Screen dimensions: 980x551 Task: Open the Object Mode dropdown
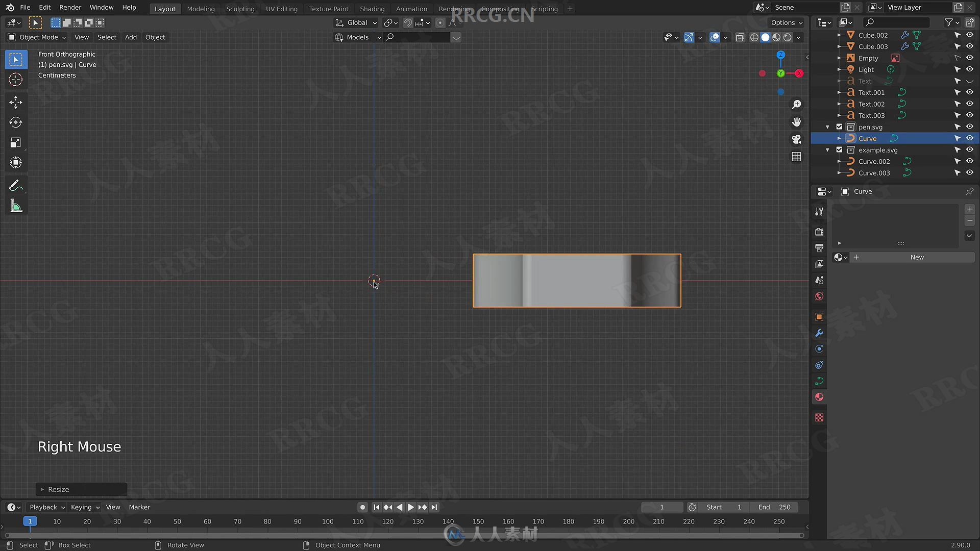pyautogui.click(x=38, y=37)
